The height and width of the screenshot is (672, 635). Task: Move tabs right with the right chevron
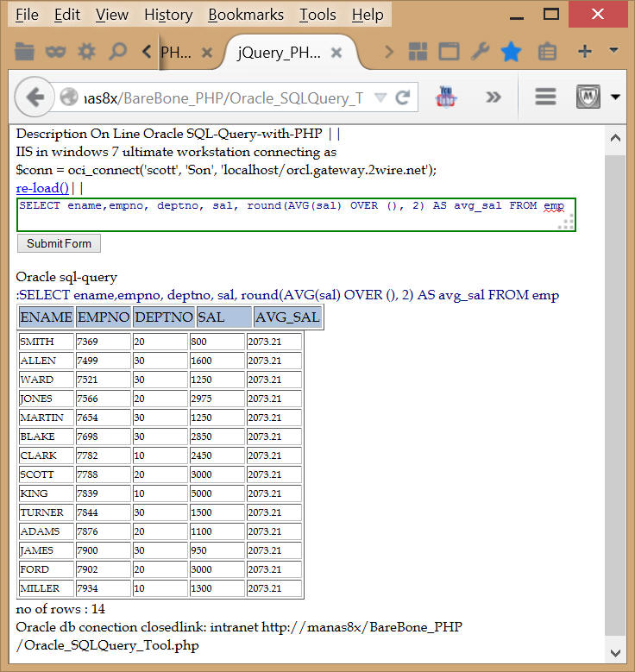click(x=389, y=52)
